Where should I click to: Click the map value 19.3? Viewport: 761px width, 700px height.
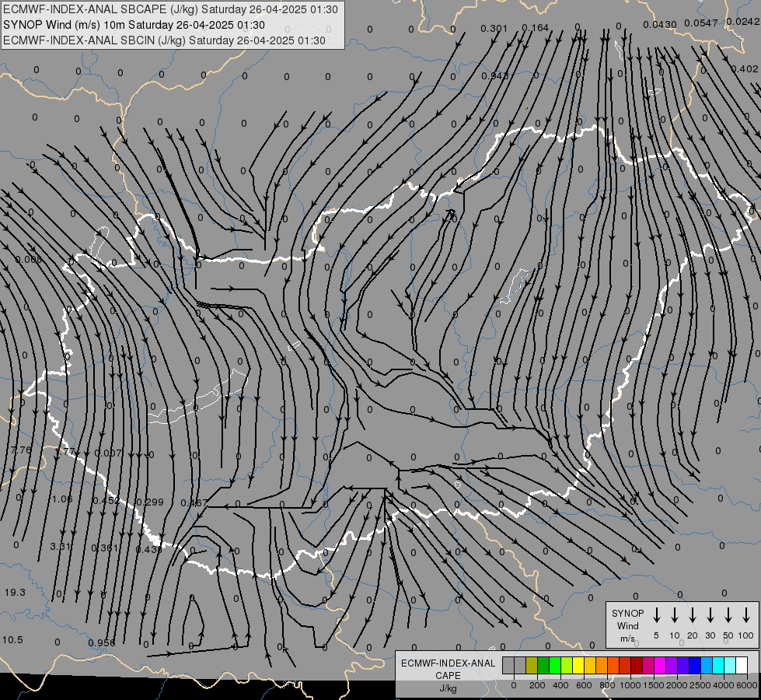[15, 592]
